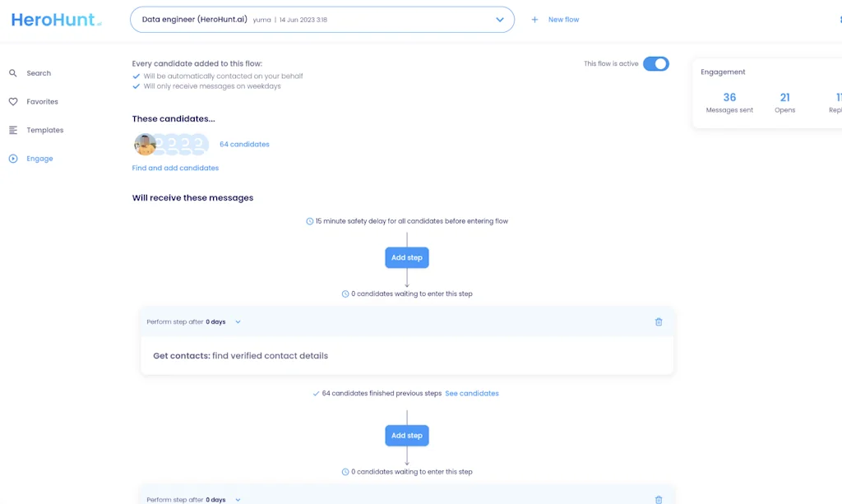
Task: Delete the Get contacts step using its trash icon
Action: [658, 321]
